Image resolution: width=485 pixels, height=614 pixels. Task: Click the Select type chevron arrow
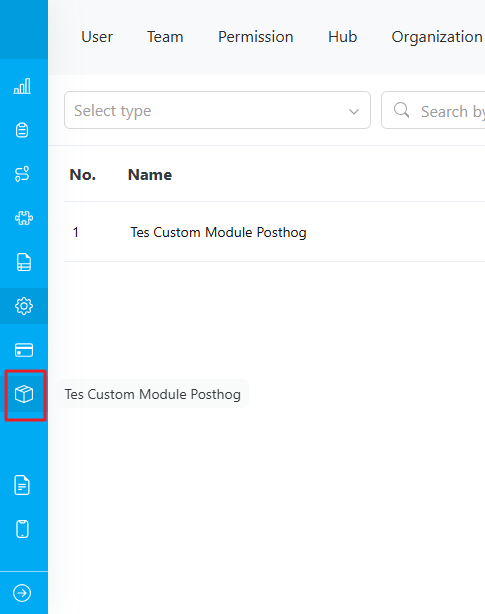tap(354, 112)
